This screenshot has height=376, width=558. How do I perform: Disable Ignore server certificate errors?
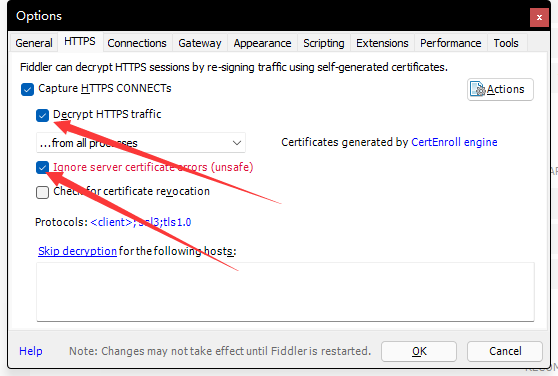point(42,168)
